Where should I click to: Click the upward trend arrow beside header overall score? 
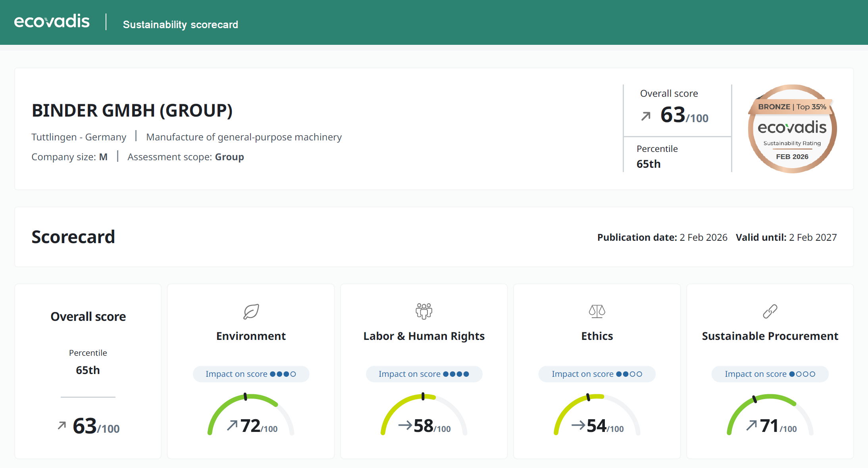click(646, 116)
